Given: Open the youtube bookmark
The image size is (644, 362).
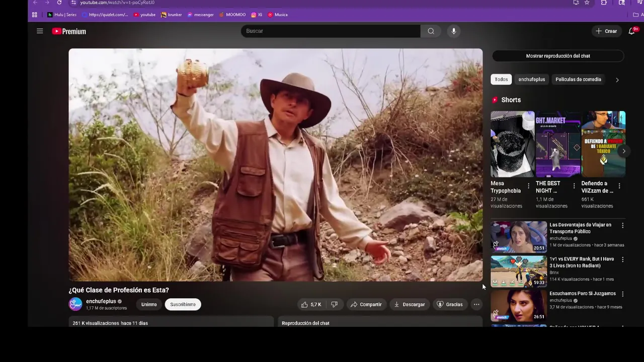Looking at the screenshot, I should (x=144, y=15).
